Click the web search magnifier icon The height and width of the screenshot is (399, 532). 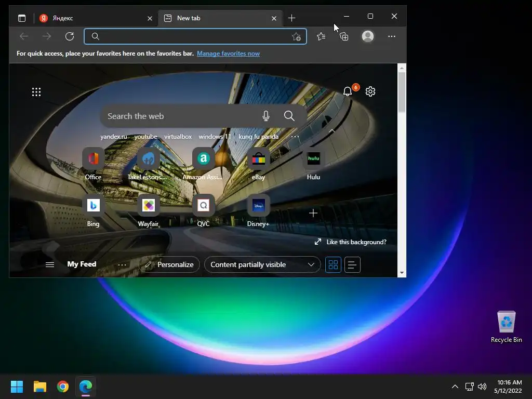(x=289, y=116)
